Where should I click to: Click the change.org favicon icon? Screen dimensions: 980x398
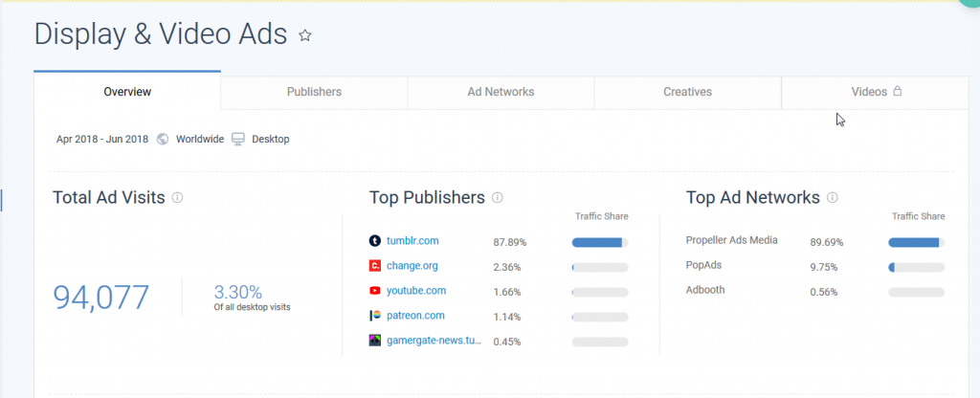[375, 266]
